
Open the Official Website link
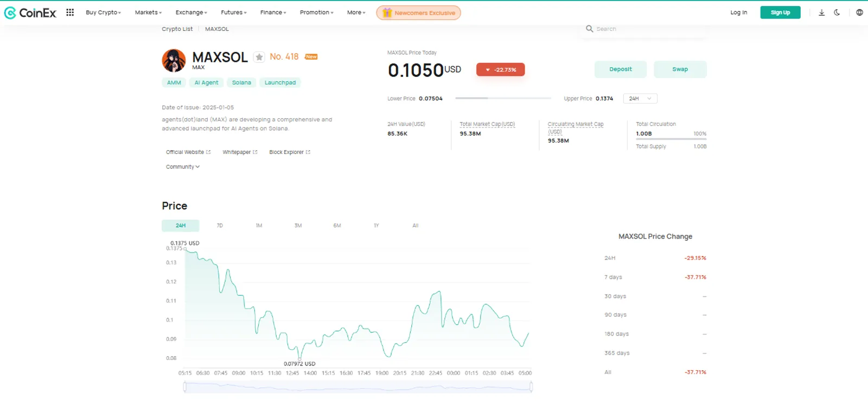[188, 152]
